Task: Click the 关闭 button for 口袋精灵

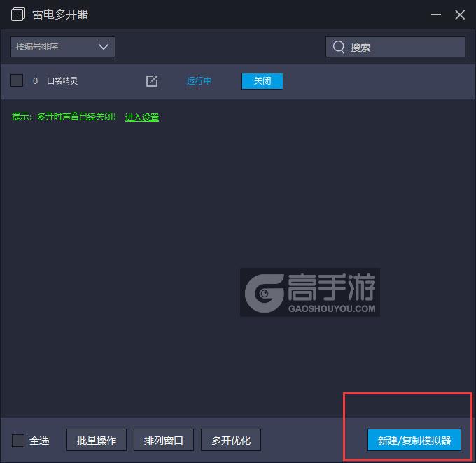Action: pyautogui.click(x=262, y=81)
